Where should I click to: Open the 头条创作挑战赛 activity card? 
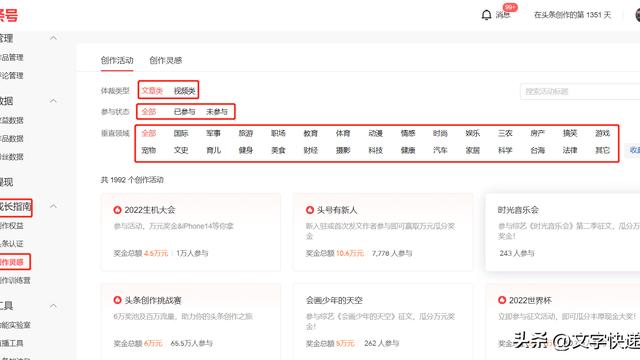coord(191,322)
